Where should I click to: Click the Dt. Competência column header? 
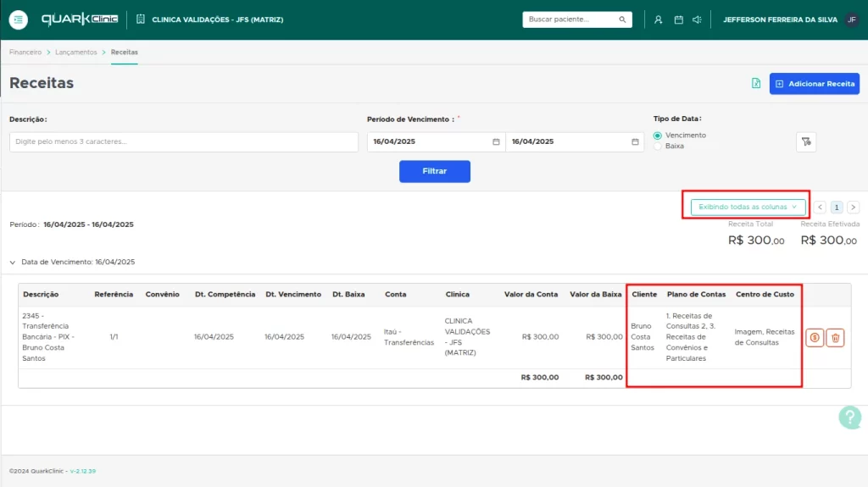pos(225,295)
